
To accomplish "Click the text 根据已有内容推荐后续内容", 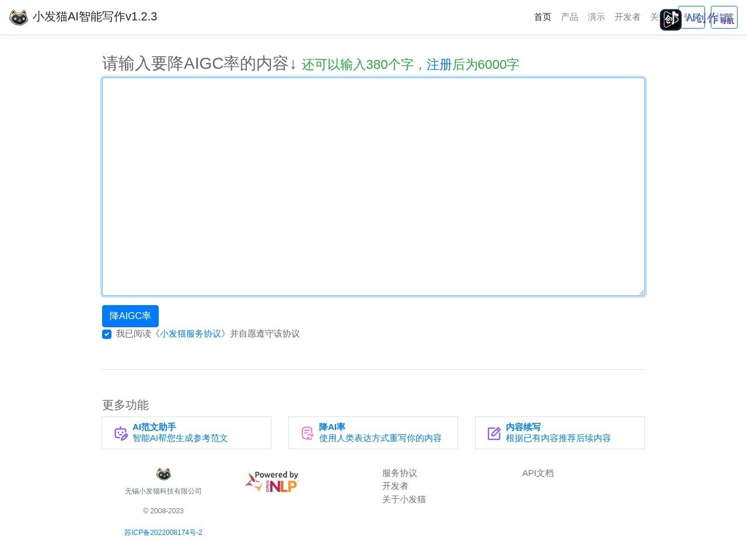I will [x=558, y=438].
